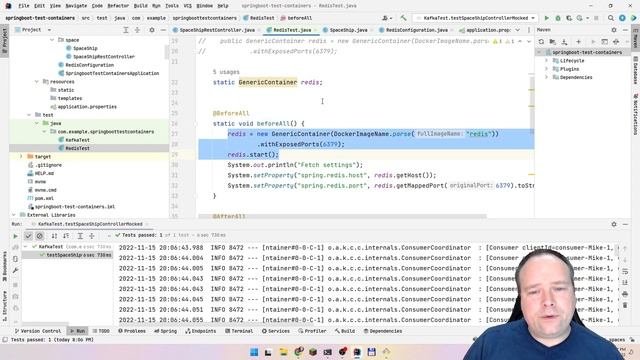Switch to SpaceShip.java editor tab
The height and width of the screenshot is (360, 640).
[x=348, y=30]
